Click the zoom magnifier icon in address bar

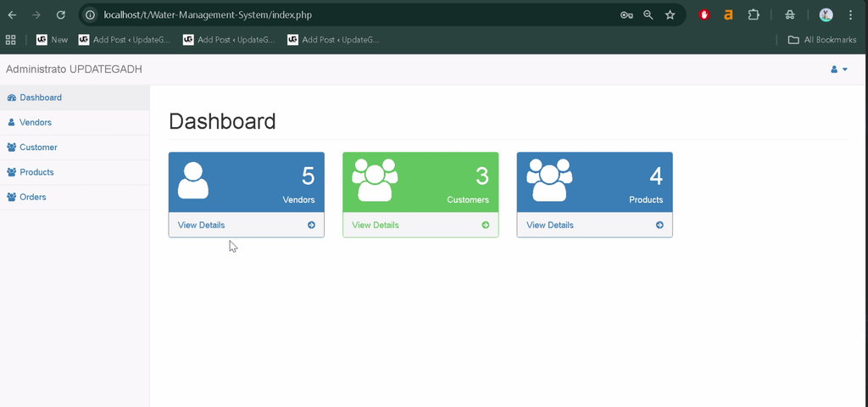(x=648, y=15)
